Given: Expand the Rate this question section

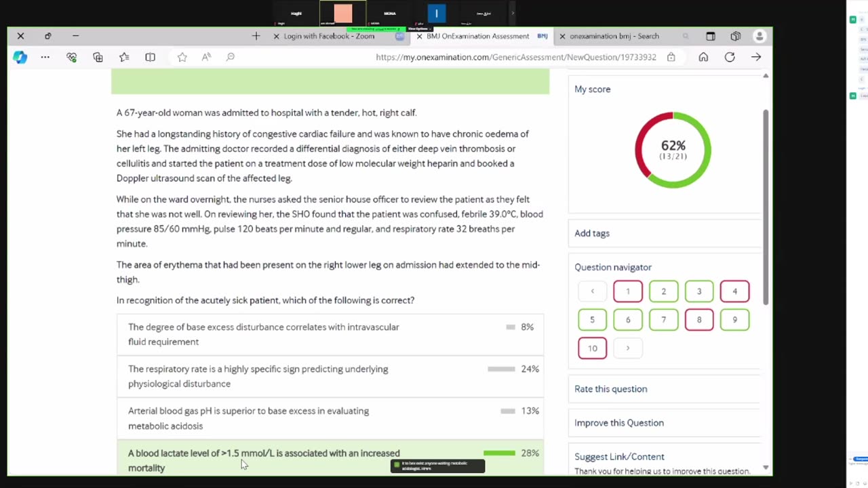Looking at the screenshot, I should pos(665,389).
